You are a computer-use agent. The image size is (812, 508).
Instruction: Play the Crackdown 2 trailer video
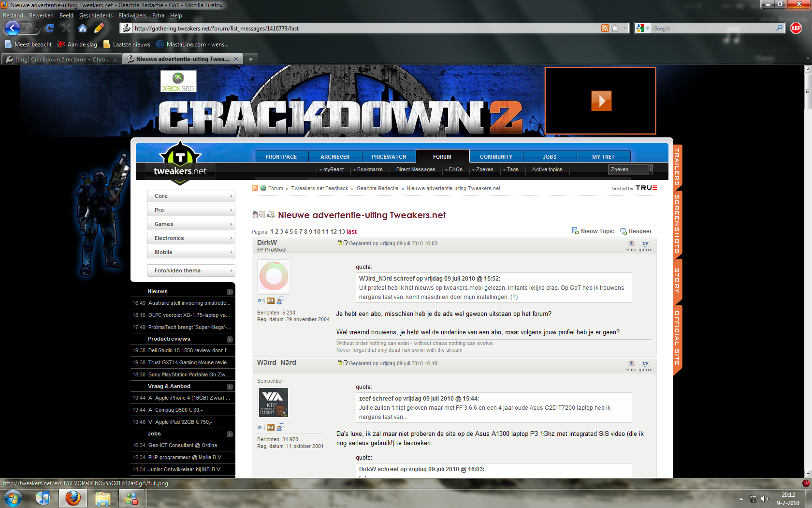click(x=601, y=101)
